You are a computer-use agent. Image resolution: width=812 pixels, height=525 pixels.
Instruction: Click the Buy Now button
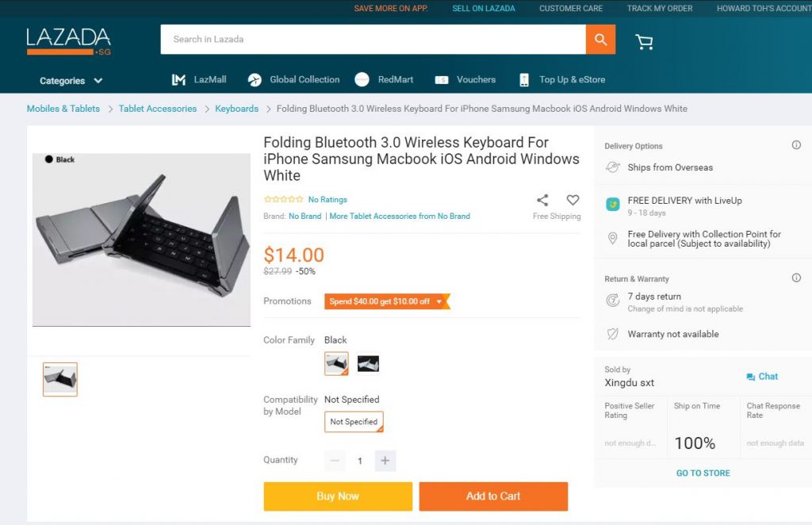pyautogui.click(x=338, y=496)
